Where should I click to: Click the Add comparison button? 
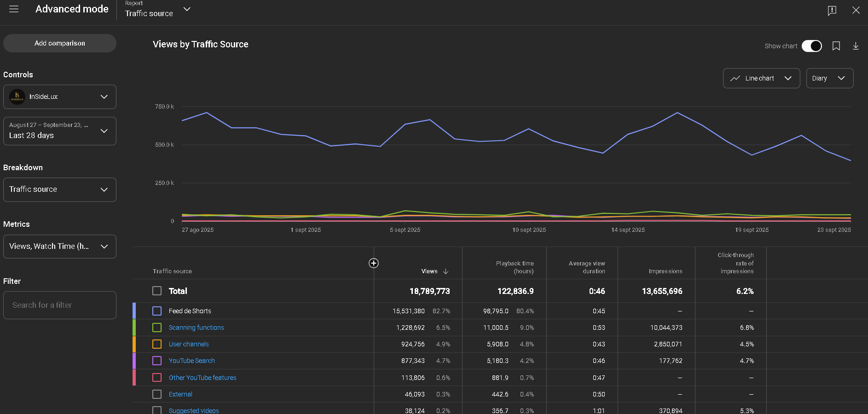click(59, 43)
